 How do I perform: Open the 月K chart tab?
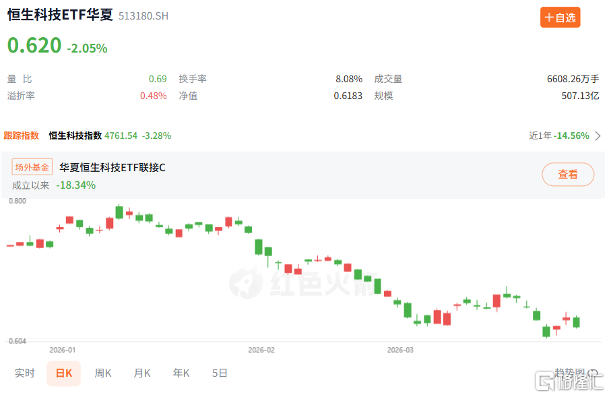coord(142,373)
